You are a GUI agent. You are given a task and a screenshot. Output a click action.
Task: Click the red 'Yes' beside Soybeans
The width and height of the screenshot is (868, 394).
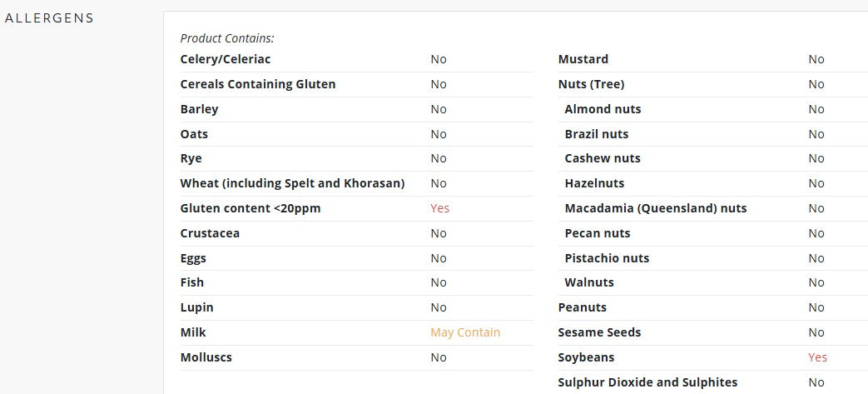817,357
